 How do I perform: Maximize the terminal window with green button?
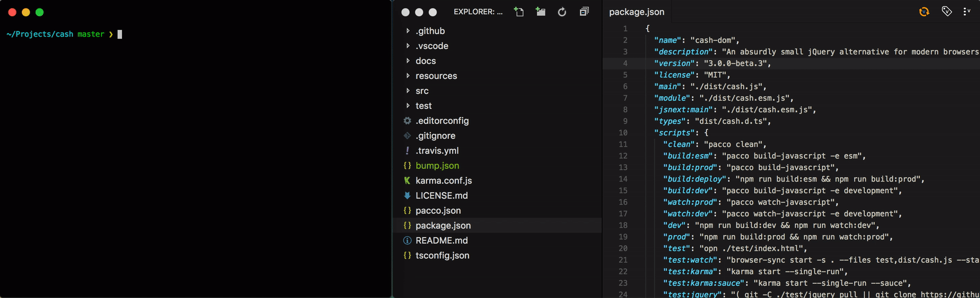click(40, 12)
